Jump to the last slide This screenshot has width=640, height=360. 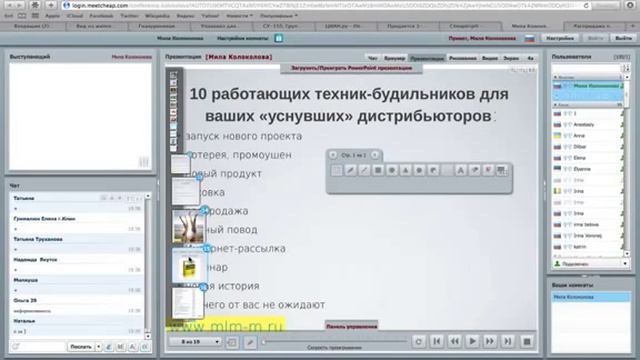coord(508,341)
